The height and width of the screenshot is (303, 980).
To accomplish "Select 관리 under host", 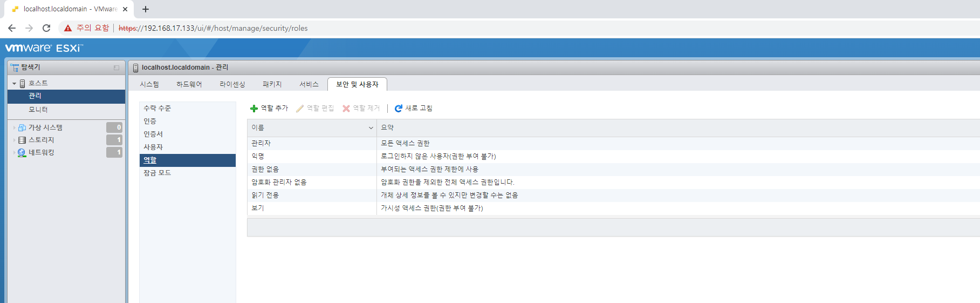I will (66, 96).
